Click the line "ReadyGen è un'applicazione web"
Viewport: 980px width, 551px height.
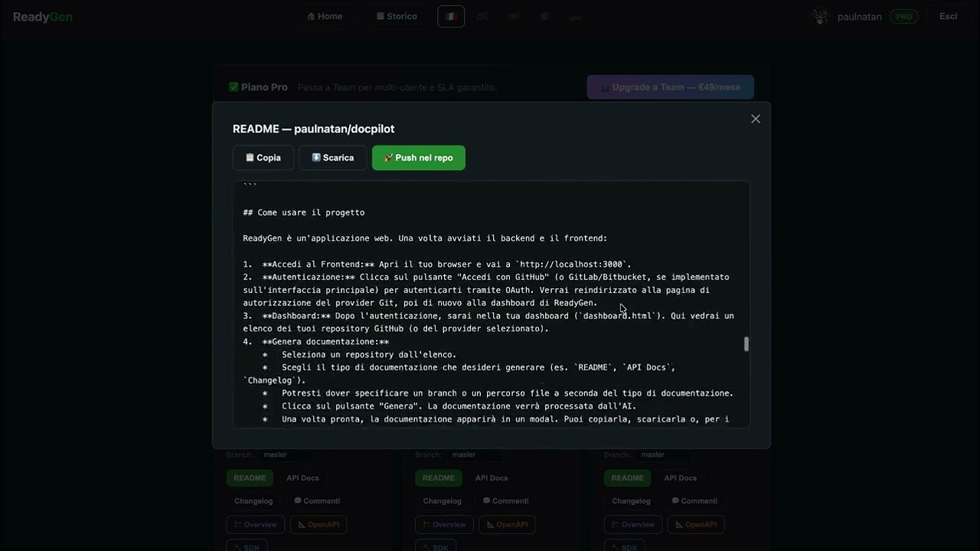point(425,239)
